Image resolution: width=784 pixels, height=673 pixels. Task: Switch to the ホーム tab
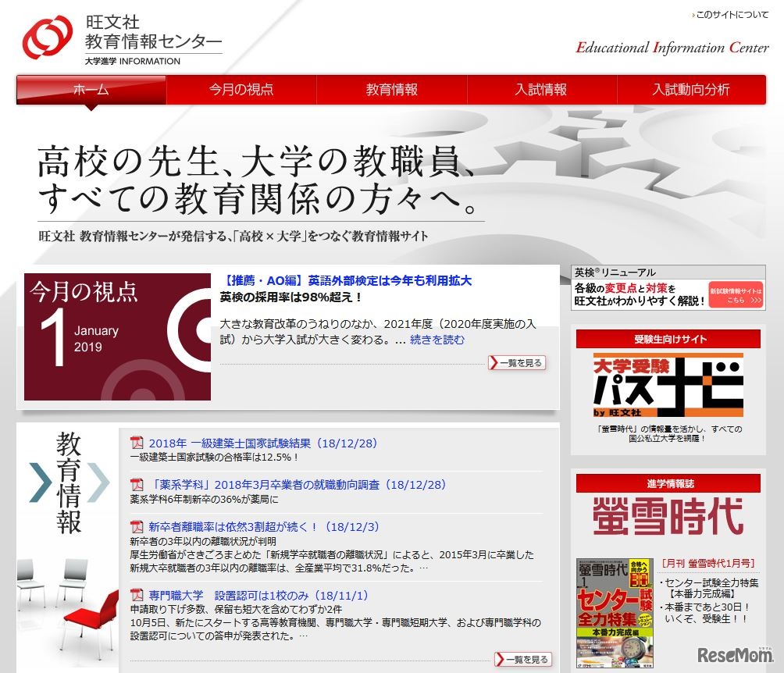pyautogui.click(x=90, y=90)
